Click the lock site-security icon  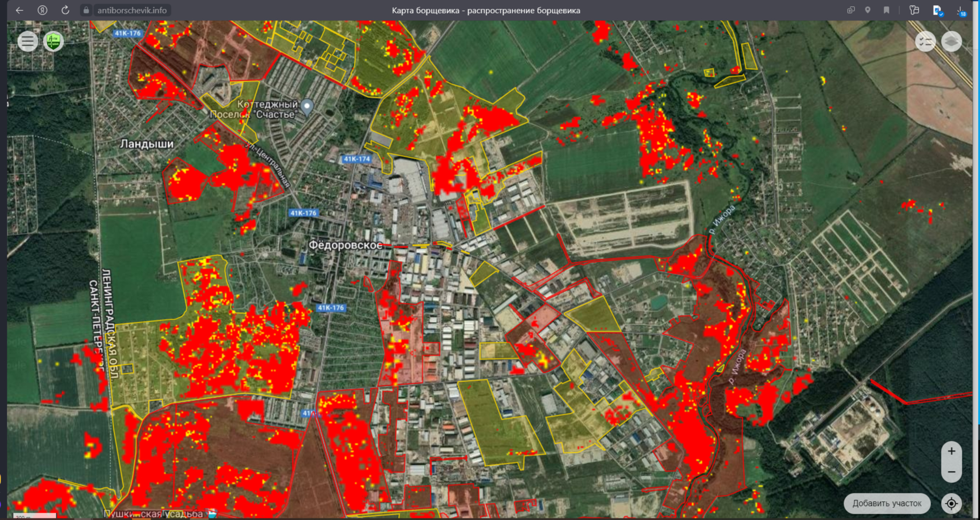[x=86, y=10]
